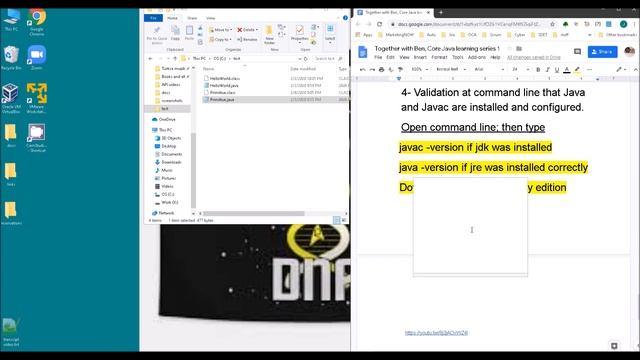Bookmark this page with star icon
This screenshot has height=360, width=640.
[553, 24]
